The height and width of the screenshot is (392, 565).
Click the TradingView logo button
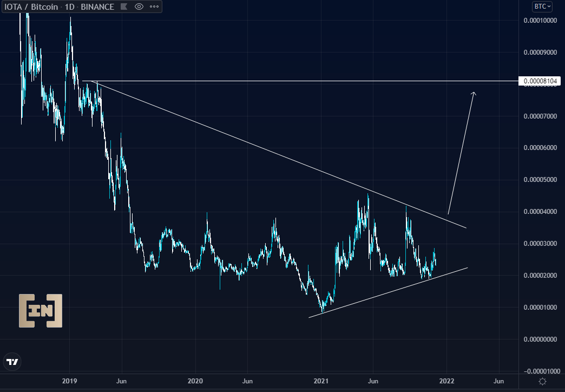pos(12,362)
